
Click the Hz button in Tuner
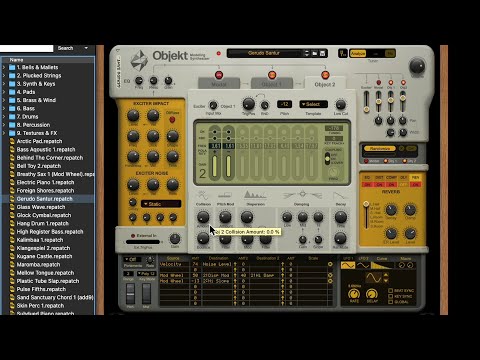click(389, 53)
